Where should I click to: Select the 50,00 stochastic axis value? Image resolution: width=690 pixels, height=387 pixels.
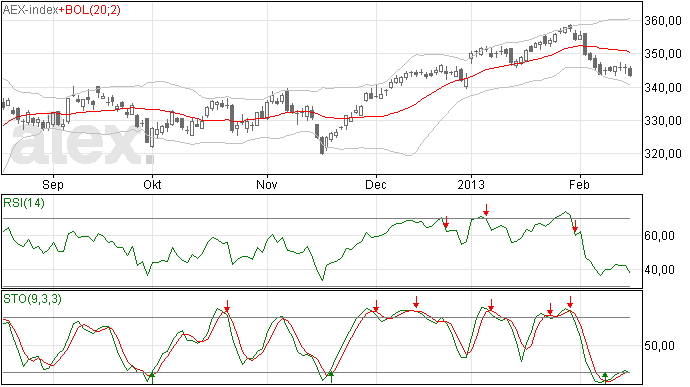tap(660, 346)
